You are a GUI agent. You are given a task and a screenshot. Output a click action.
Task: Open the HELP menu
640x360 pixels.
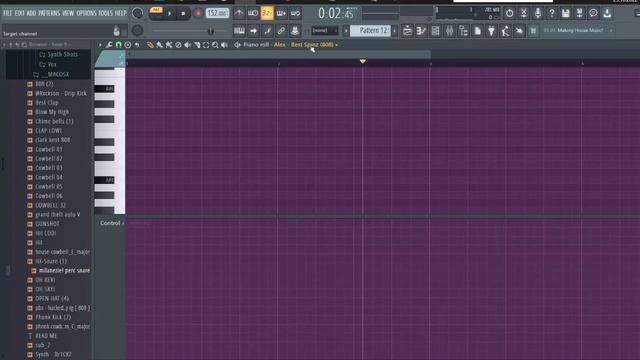click(x=120, y=13)
